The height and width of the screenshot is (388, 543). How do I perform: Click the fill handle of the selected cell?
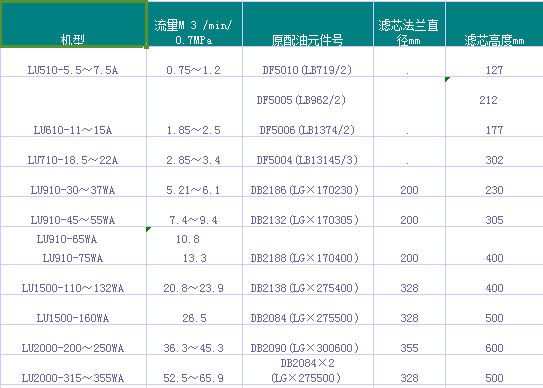[146, 46]
